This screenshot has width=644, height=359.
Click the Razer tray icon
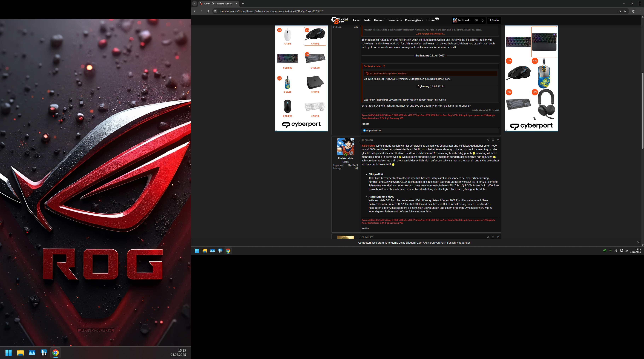(x=605, y=251)
